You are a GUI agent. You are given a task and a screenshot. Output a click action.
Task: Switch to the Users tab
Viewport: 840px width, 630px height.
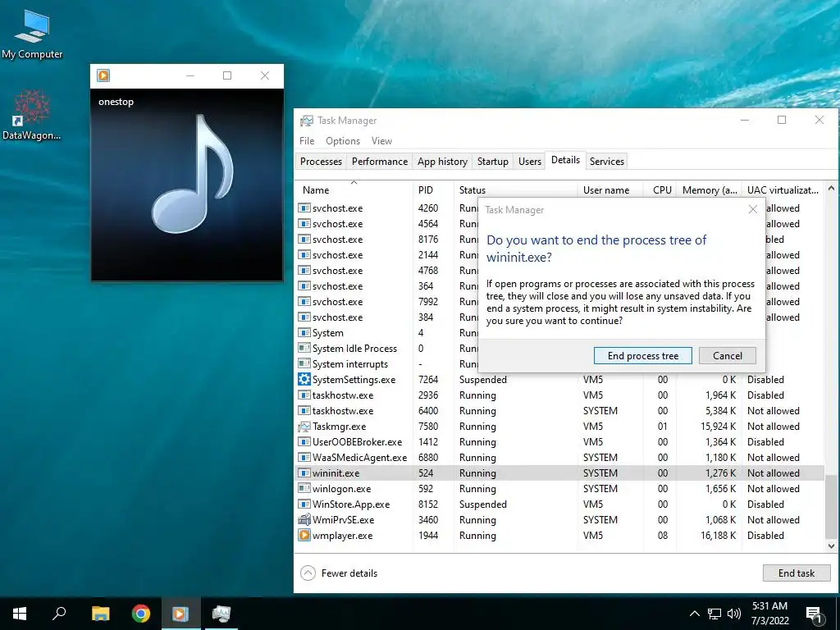coord(529,162)
